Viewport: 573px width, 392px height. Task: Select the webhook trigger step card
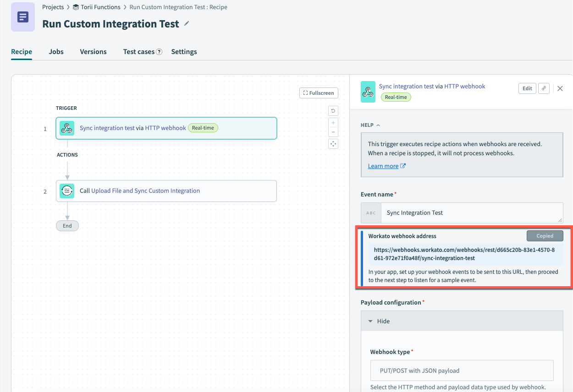(166, 128)
